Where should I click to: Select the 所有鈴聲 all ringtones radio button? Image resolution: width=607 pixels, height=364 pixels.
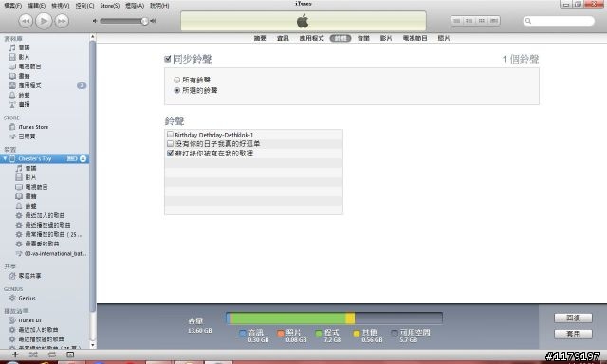[177, 80]
